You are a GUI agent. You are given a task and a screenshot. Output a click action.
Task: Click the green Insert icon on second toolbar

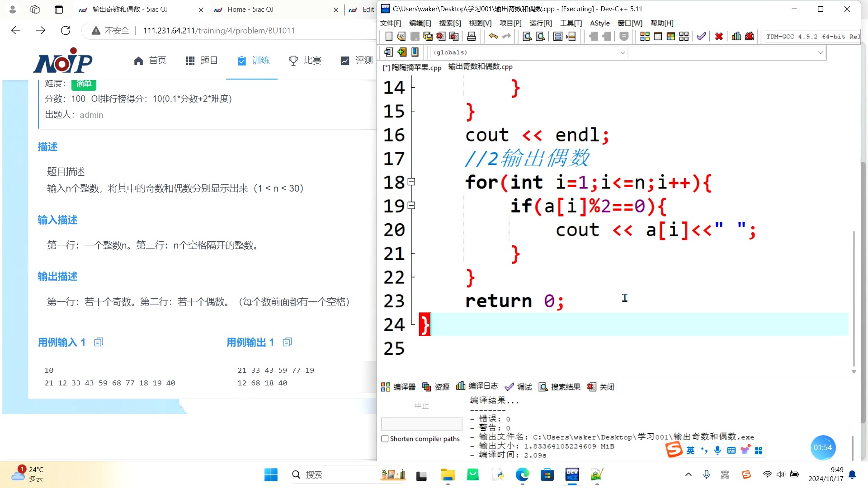[402, 52]
